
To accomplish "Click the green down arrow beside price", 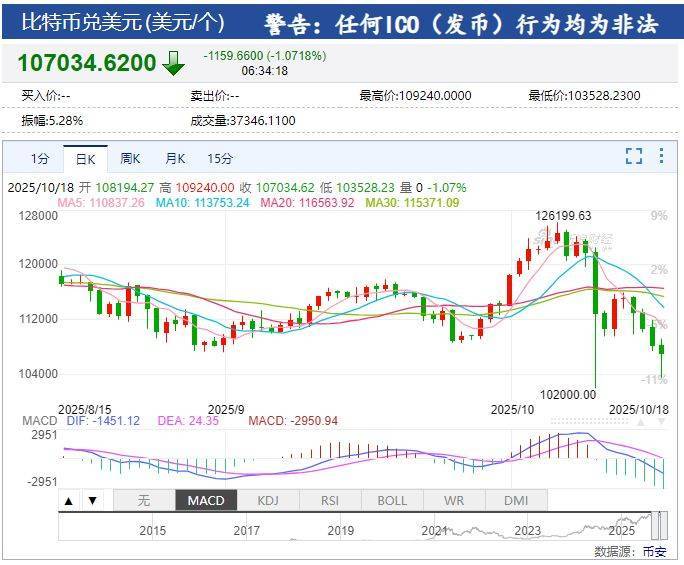I will point(174,64).
